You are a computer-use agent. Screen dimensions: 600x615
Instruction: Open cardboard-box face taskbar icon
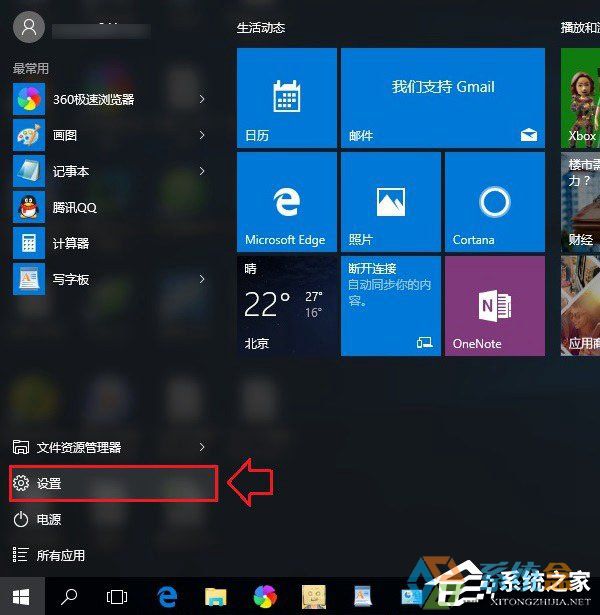click(314, 597)
